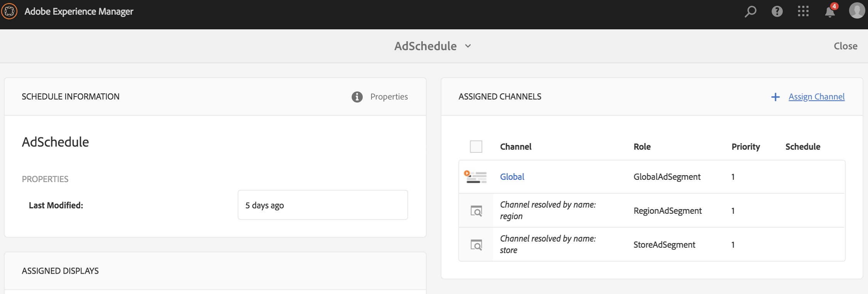Click the Properties text button
This screenshot has width=868, height=294.
pyautogui.click(x=389, y=97)
